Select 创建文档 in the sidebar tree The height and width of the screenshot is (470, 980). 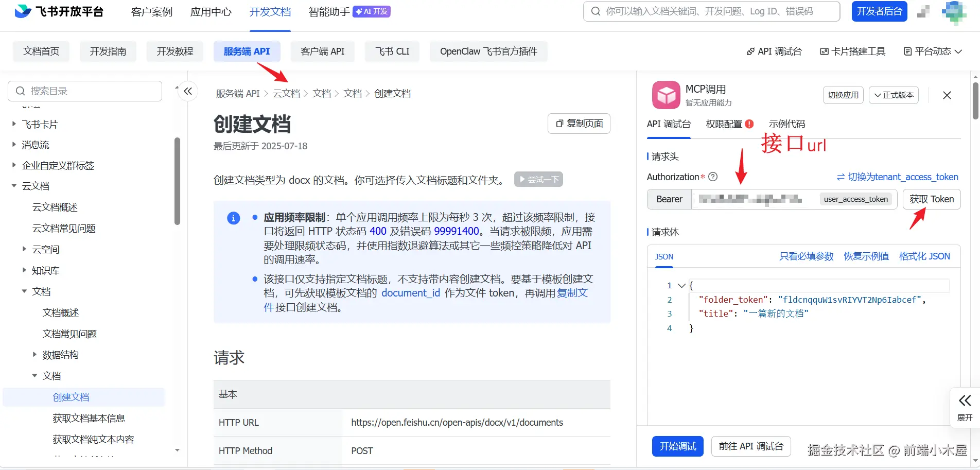pos(71,397)
